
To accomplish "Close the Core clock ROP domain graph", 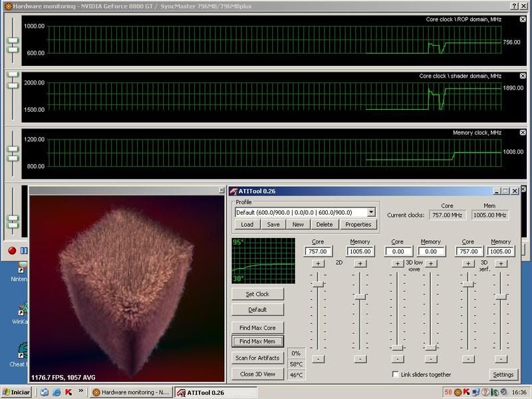I will [523, 20].
